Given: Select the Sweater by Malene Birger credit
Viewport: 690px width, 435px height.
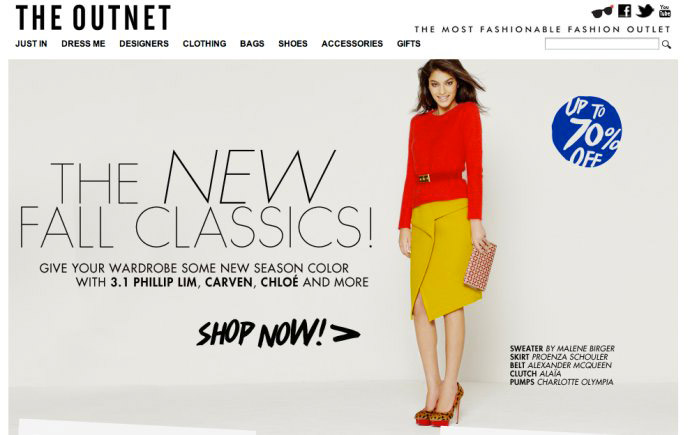Looking at the screenshot, I should (x=562, y=348).
